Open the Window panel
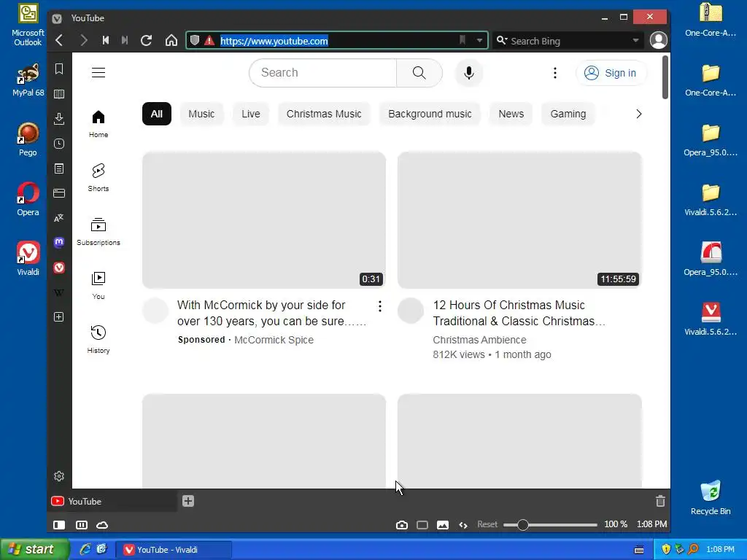 click(x=59, y=193)
